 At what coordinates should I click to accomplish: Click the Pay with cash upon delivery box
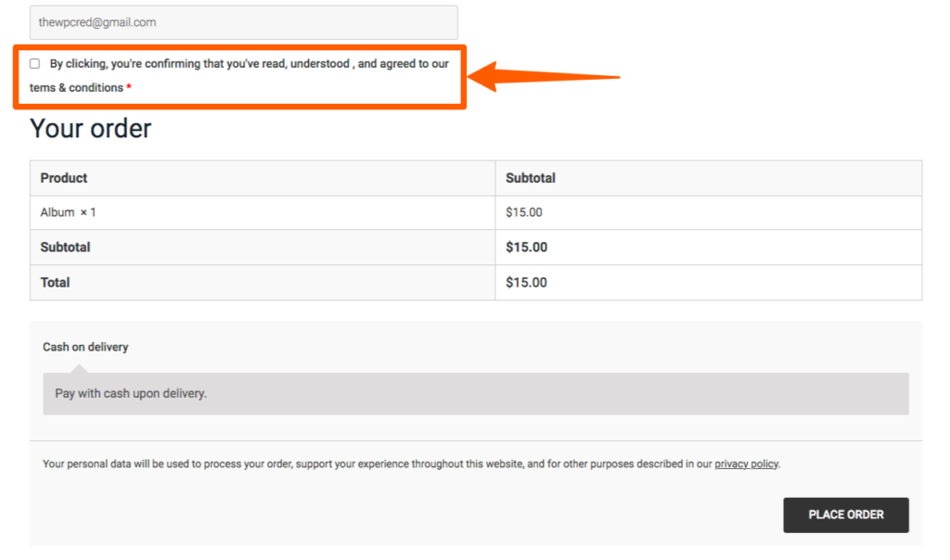pyautogui.click(x=476, y=393)
